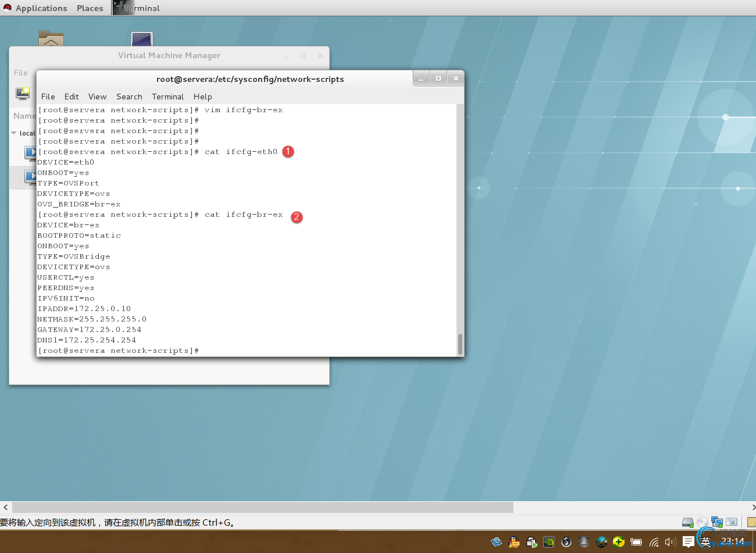Screen dimensions: 756x553
Task: Minimize the root@servera terminal window
Action: (421, 79)
